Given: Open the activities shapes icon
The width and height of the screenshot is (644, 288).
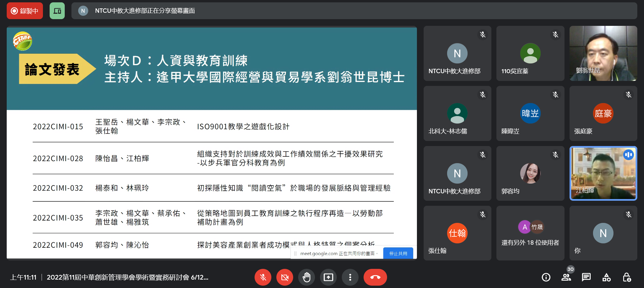Looking at the screenshot, I should click(606, 277).
